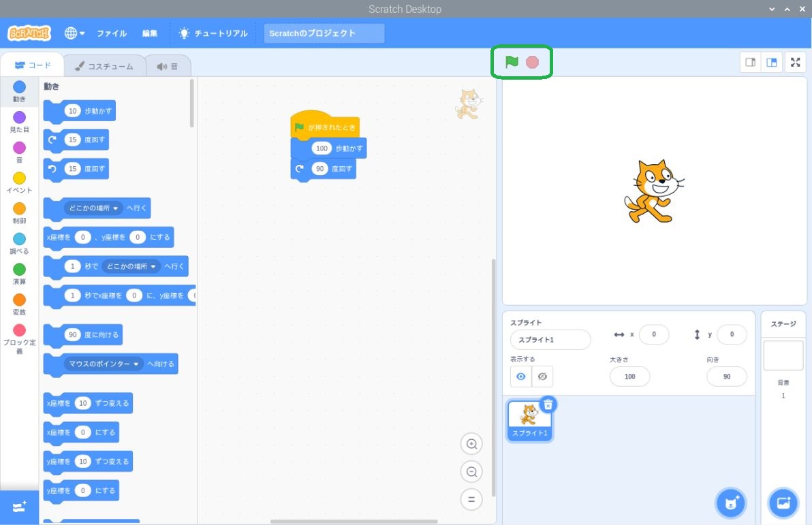Zoom in the code workspace
Viewport: 812px width, 525px height.
[471, 444]
